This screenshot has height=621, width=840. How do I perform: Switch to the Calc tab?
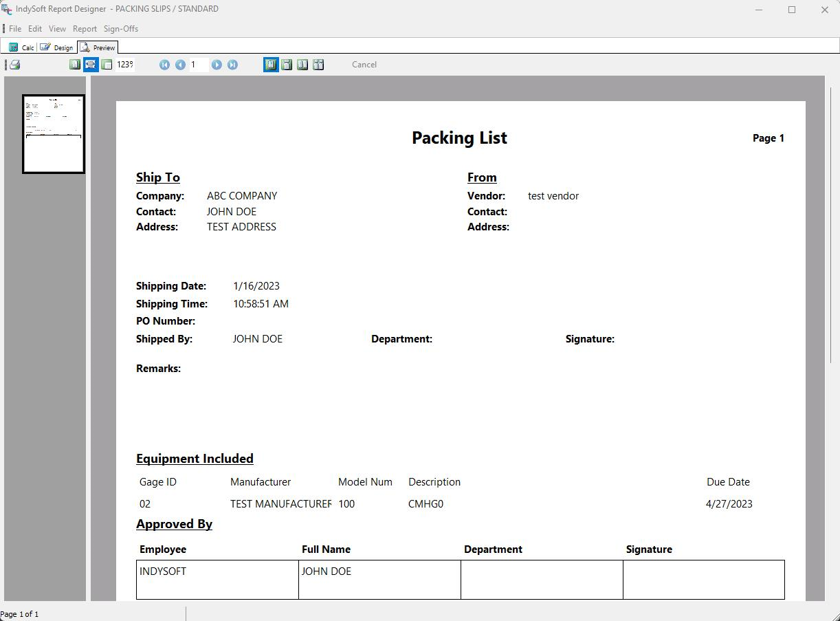tap(21, 47)
